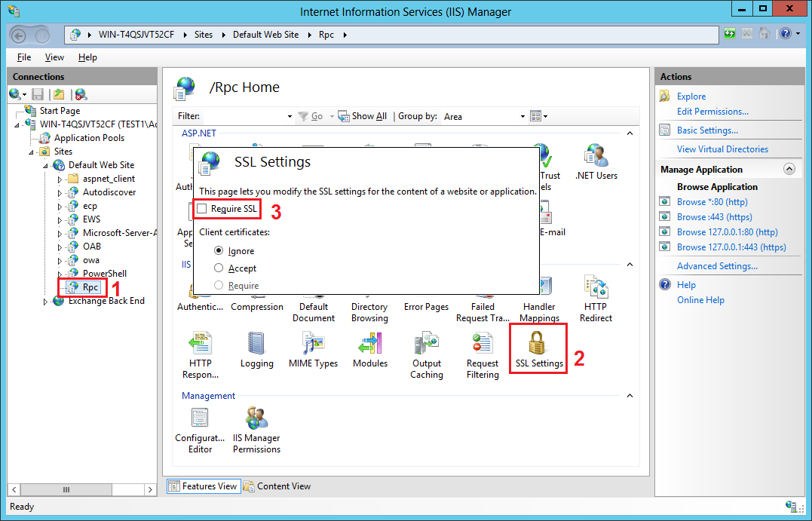Click the Home toolbar icon
Image resolution: width=812 pixels, height=521 pixels.
[x=764, y=34]
